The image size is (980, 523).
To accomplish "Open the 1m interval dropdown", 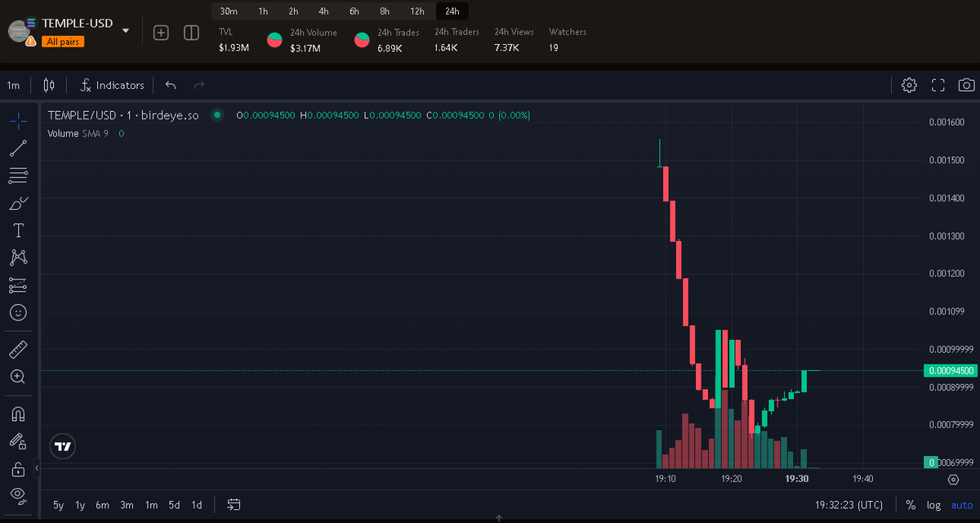I will point(14,85).
